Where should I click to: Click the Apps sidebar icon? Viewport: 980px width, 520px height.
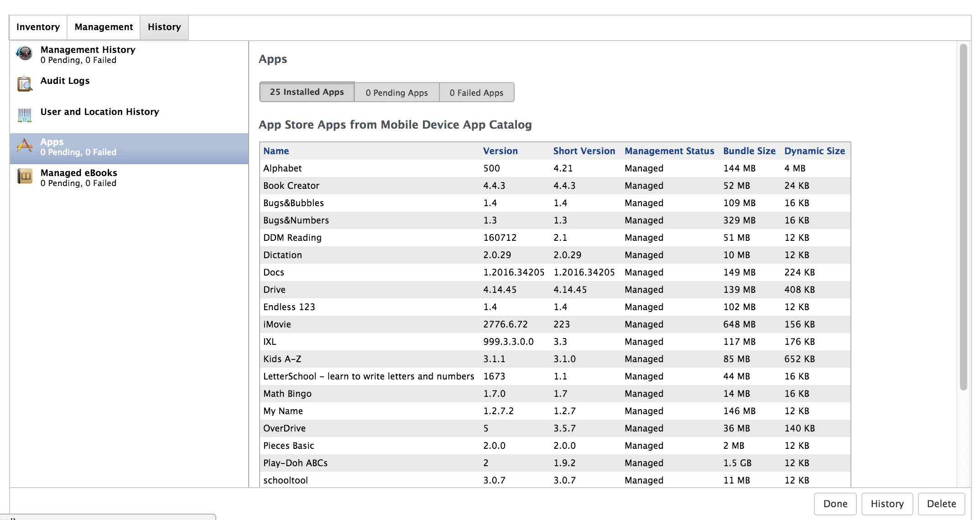point(25,146)
